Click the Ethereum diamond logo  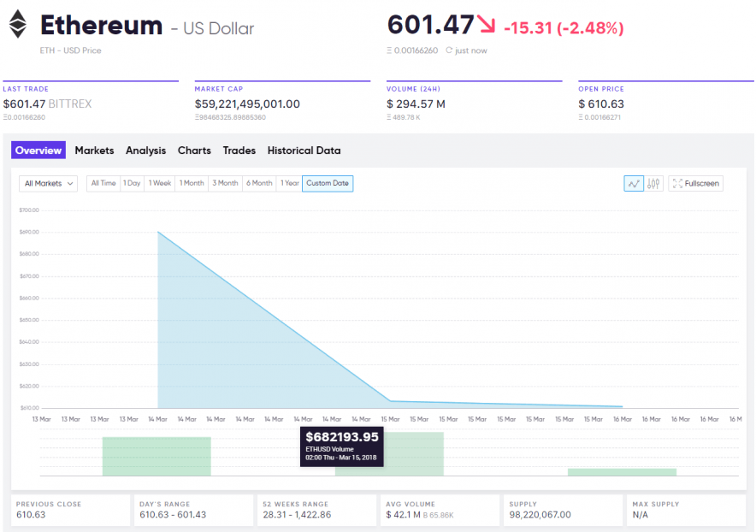pyautogui.click(x=18, y=25)
